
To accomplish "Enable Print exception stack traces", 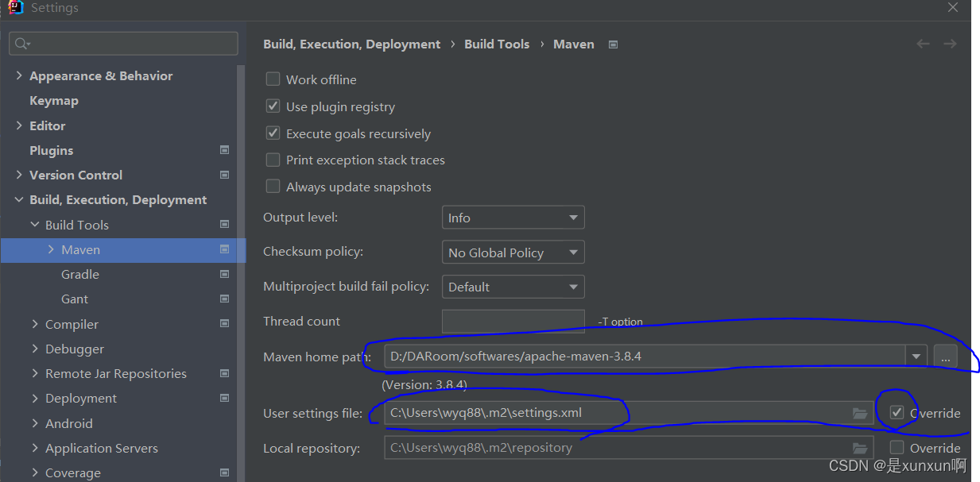I will [x=273, y=160].
